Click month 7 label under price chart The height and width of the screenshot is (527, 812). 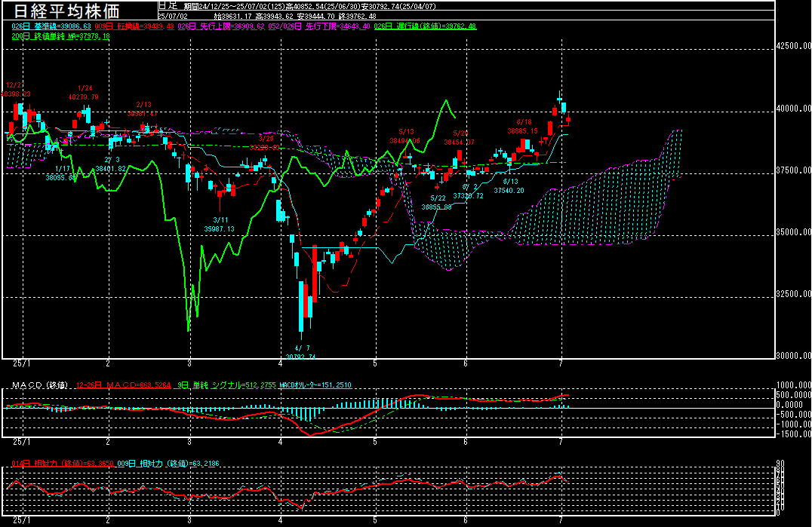click(561, 363)
